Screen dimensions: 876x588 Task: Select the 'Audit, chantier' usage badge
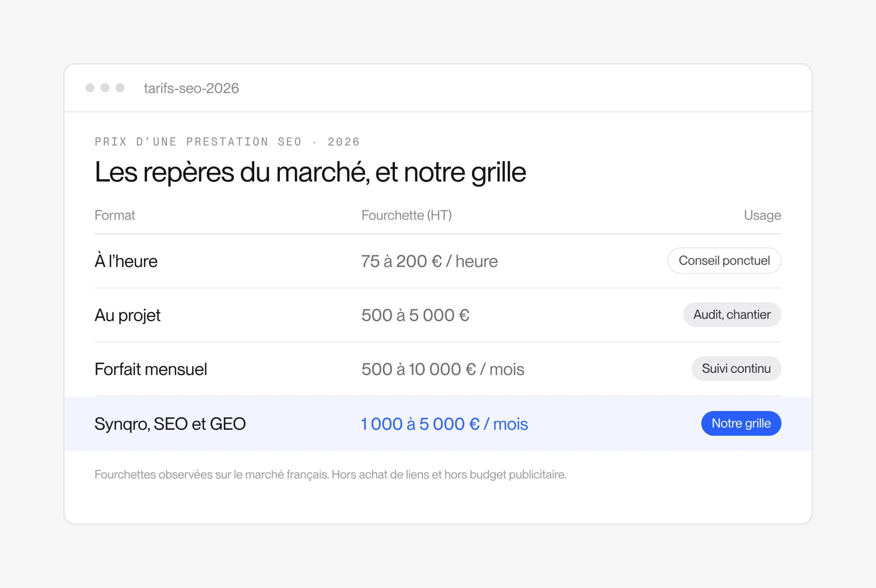(732, 315)
